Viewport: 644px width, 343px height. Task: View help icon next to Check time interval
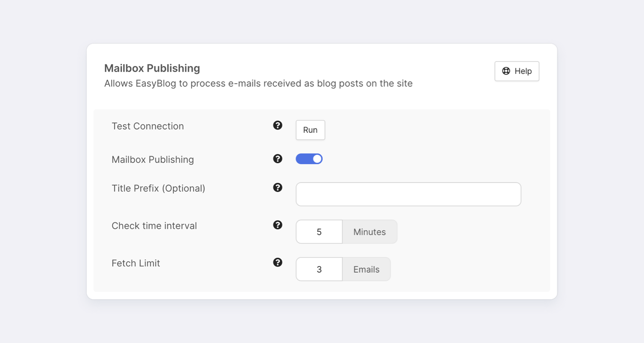(278, 225)
